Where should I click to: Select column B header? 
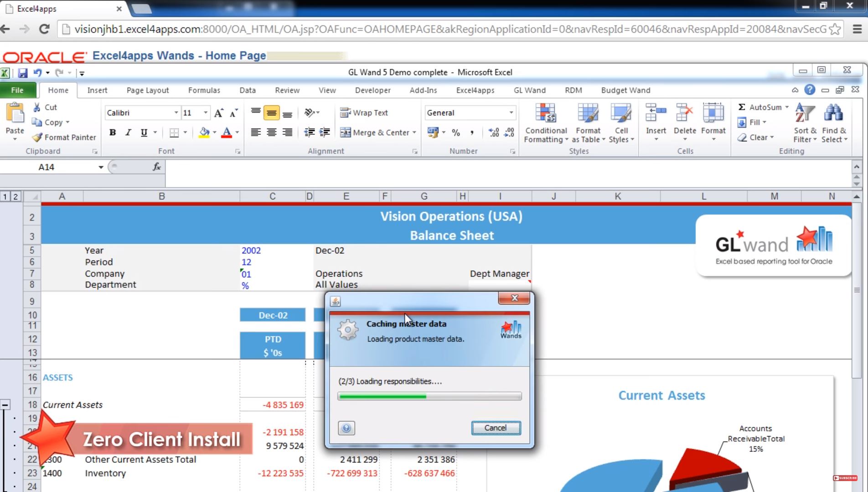tap(162, 196)
